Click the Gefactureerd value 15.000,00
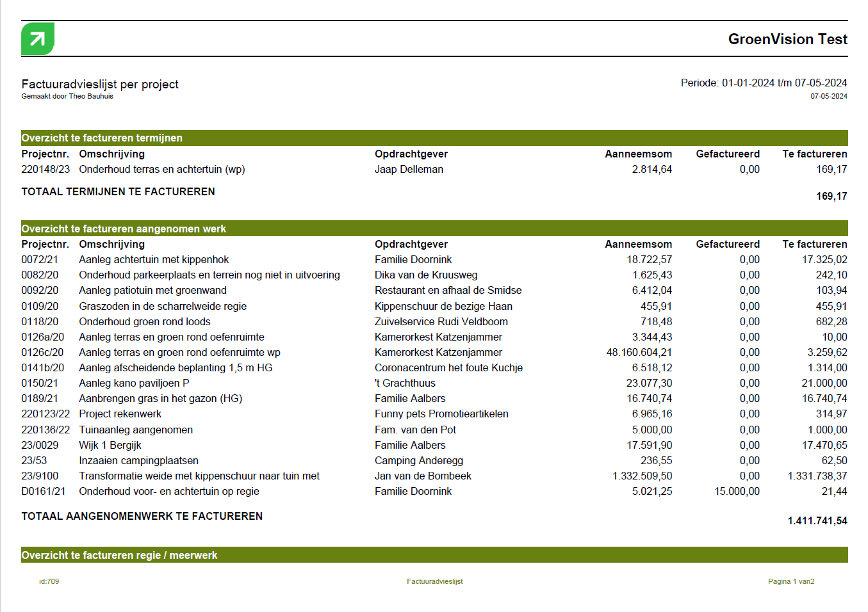 click(737, 492)
